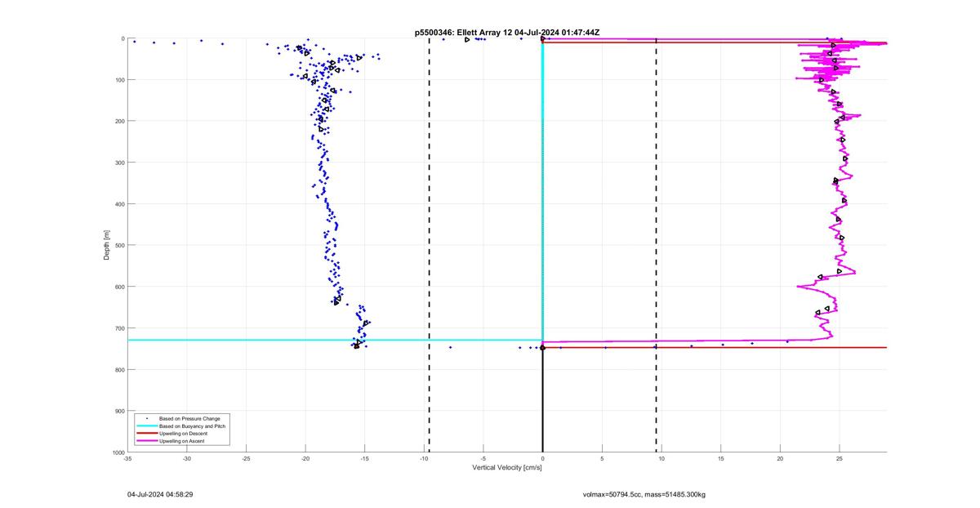Click the x-axis tick label "5"
The width and height of the screenshot is (980, 508).
[x=603, y=459]
